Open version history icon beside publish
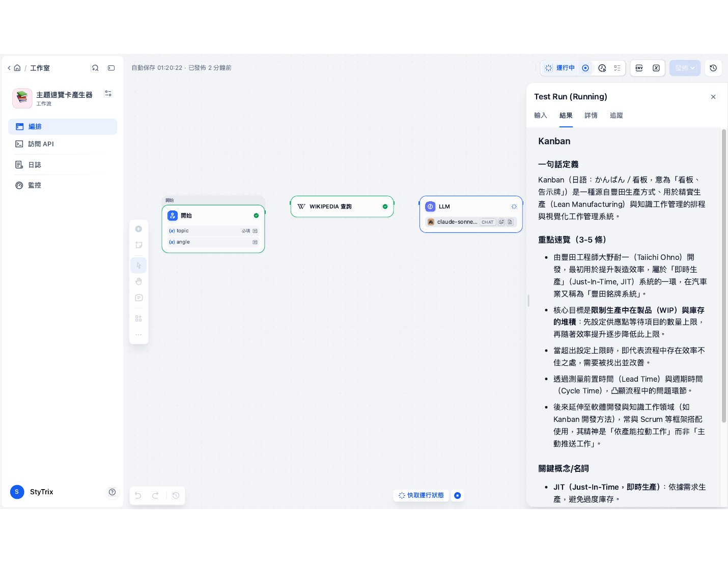 point(713,68)
